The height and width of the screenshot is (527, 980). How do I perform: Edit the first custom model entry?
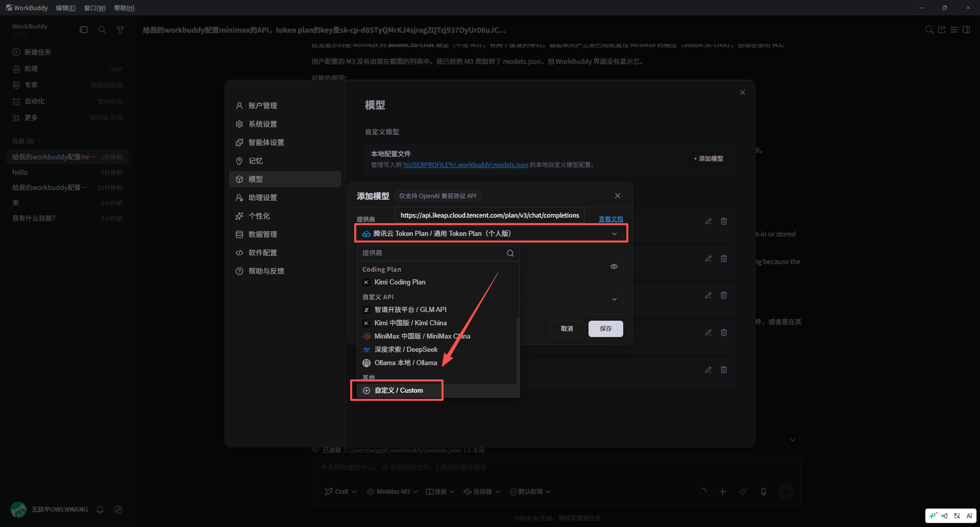708,221
